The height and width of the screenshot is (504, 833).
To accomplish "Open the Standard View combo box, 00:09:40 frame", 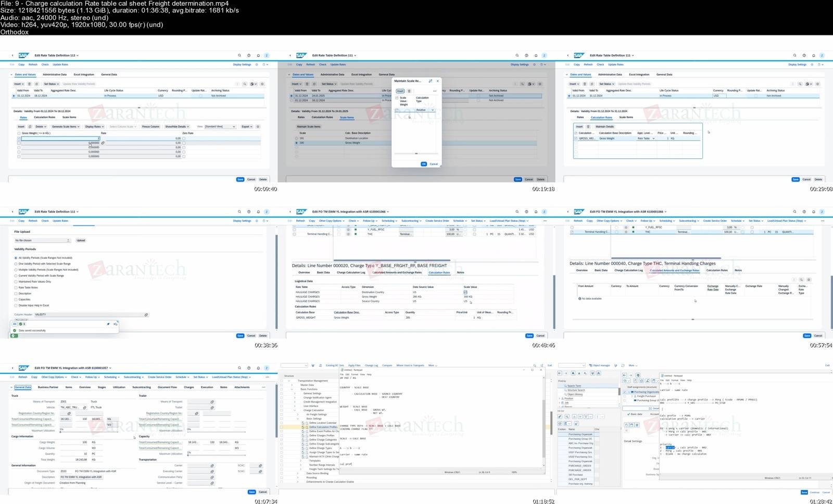I will (220, 127).
